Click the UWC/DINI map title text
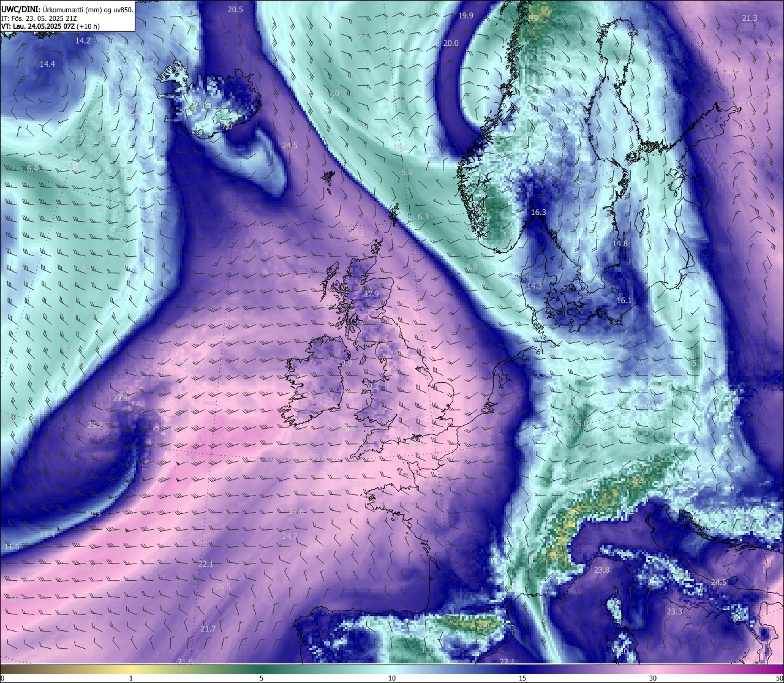This screenshot has height=683, width=784. coord(67,9)
